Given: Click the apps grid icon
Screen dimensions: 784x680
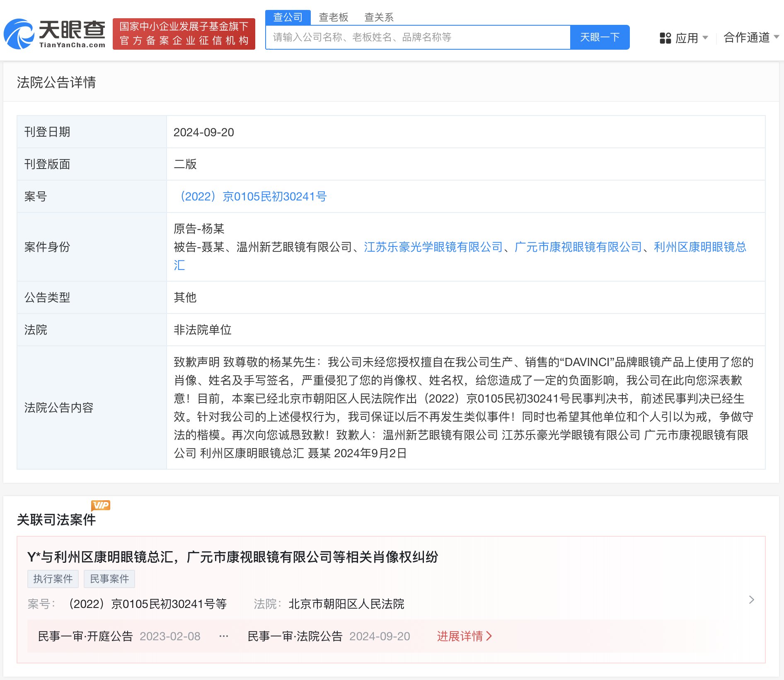Looking at the screenshot, I should (x=665, y=38).
